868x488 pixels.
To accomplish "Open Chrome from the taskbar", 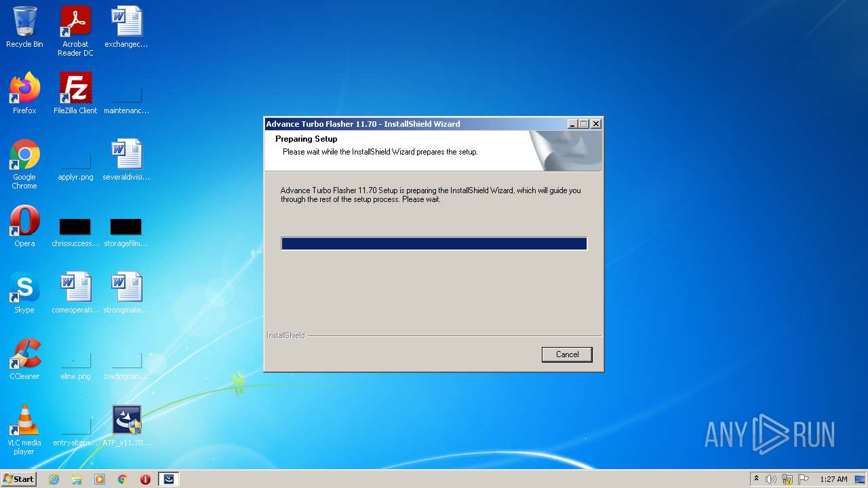I will click(123, 479).
